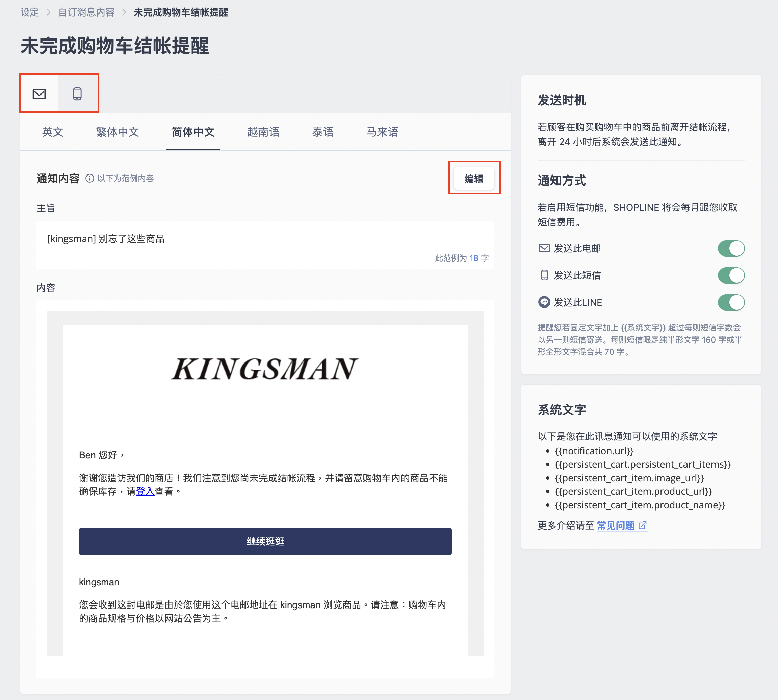Click the envelope icon next to 发送此电邮

pyautogui.click(x=544, y=248)
